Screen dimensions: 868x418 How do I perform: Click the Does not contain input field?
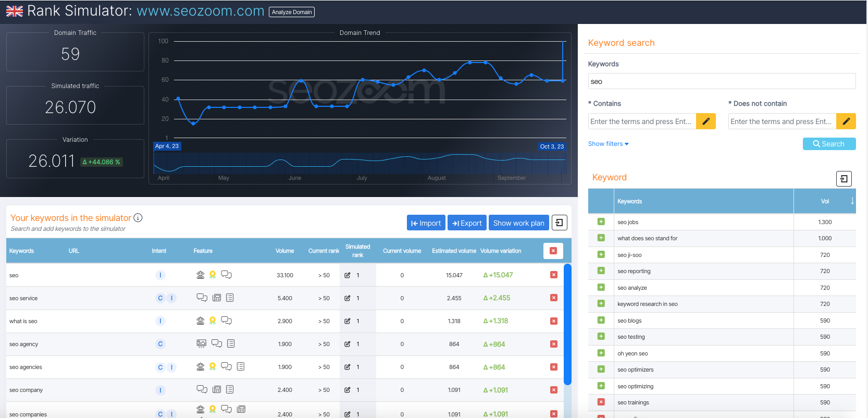782,121
